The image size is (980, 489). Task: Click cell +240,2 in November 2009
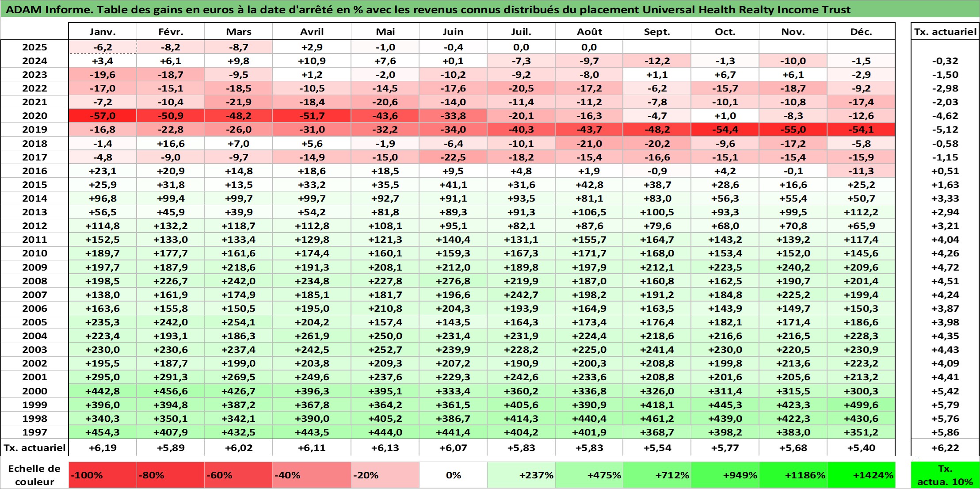[x=793, y=267]
